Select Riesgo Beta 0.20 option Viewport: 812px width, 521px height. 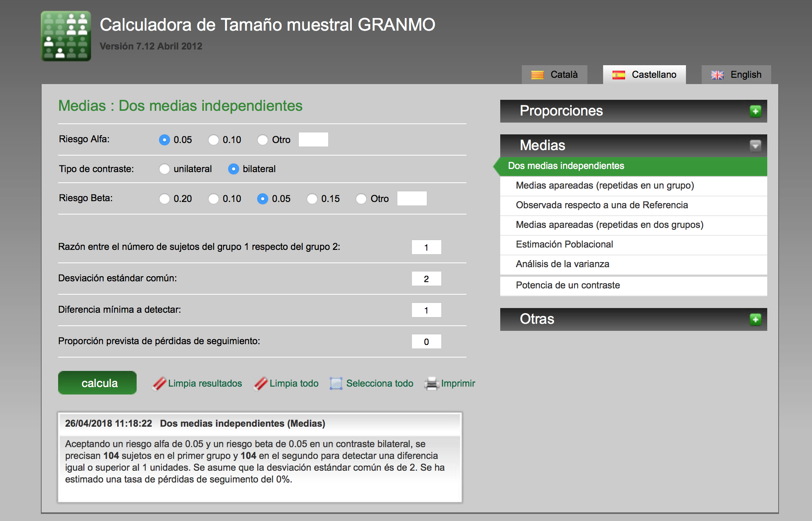point(165,199)
